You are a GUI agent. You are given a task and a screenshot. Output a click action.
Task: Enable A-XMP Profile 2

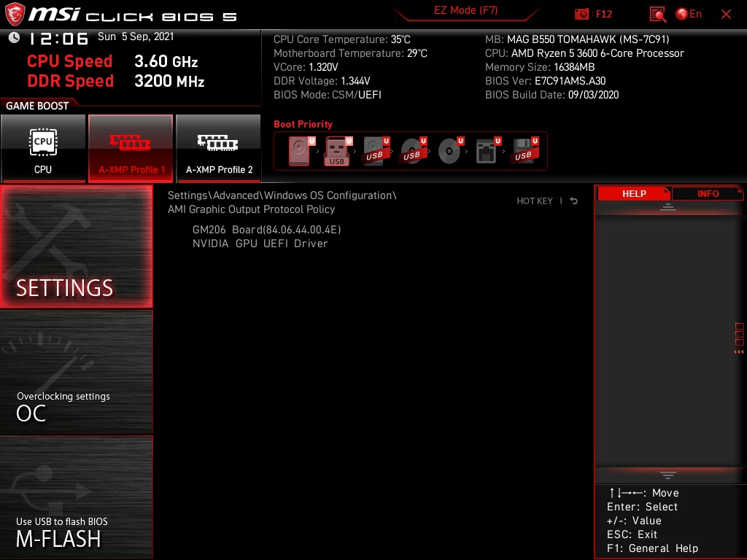click(219, 148)
